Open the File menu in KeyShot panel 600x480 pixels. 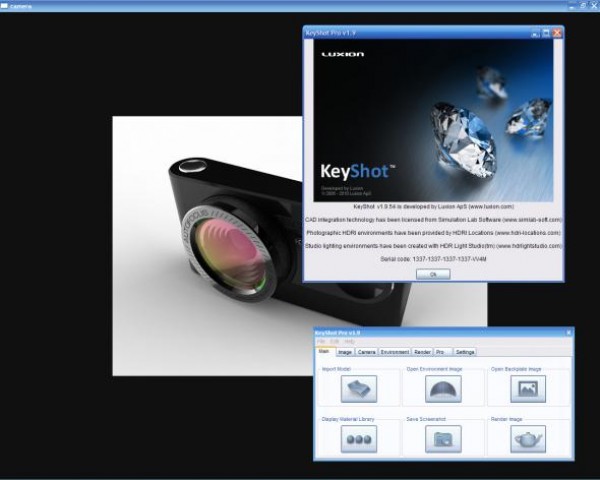[321, 341]
